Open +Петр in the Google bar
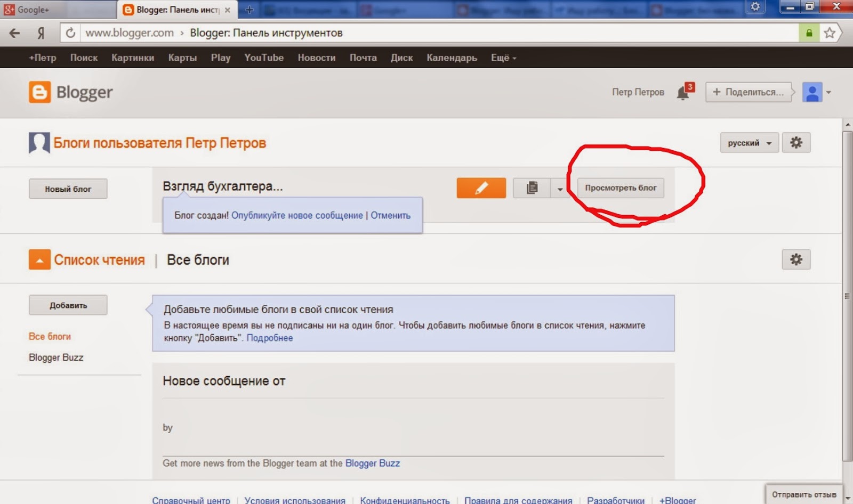This screenshot has width=853, height=504. (43, 58)
